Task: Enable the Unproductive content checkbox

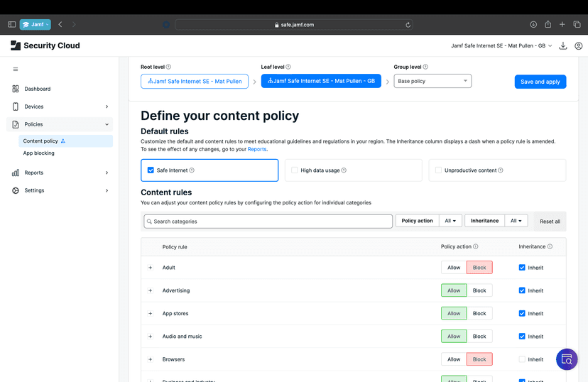Action: coord(438,170)
